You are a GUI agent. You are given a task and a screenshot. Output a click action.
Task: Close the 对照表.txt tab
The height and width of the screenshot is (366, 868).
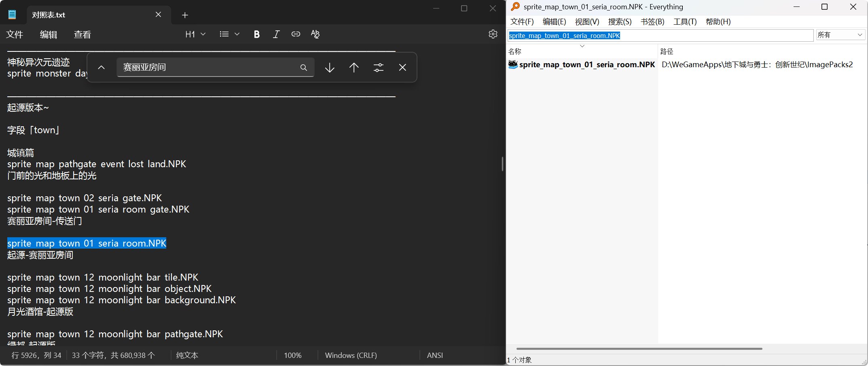click(158, 15)
